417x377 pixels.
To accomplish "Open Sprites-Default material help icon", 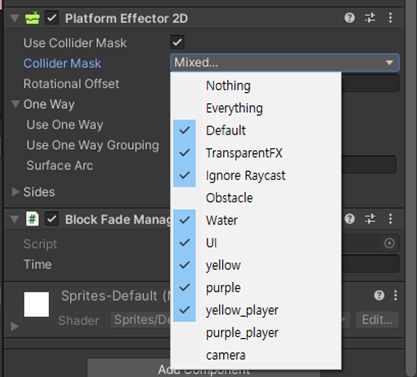I will point(379,295).
